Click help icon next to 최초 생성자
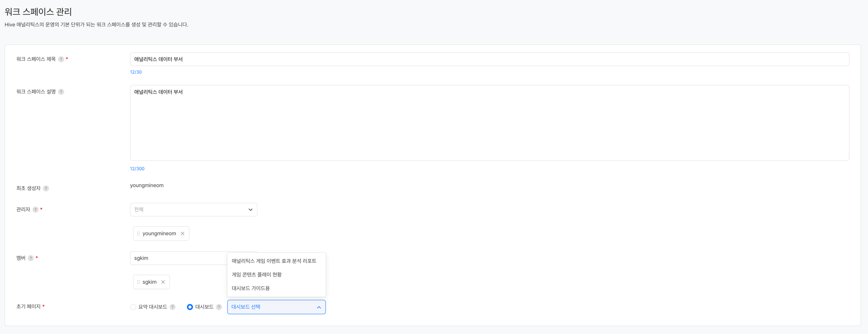The image size is (868, 334). click(x=46, y=188)
